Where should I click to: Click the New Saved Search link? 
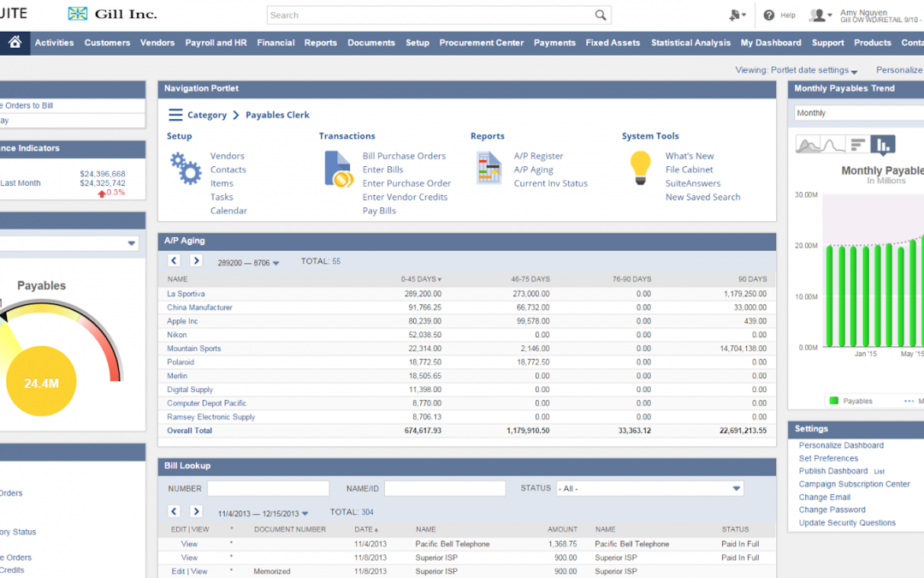pos(703,197)
